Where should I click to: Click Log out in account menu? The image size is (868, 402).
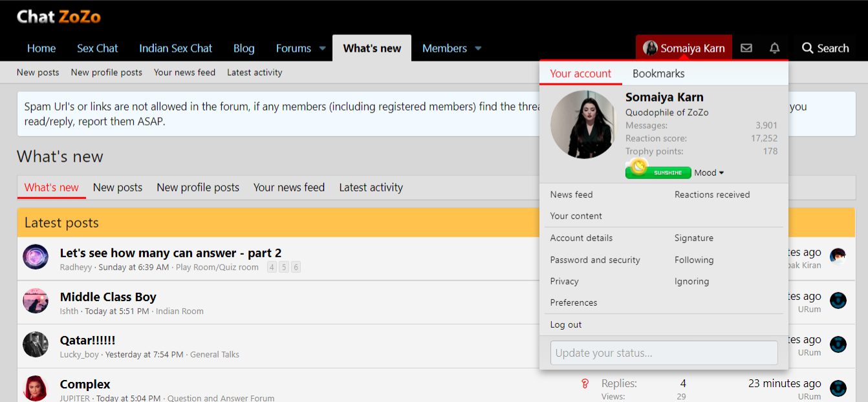[566, 324]
